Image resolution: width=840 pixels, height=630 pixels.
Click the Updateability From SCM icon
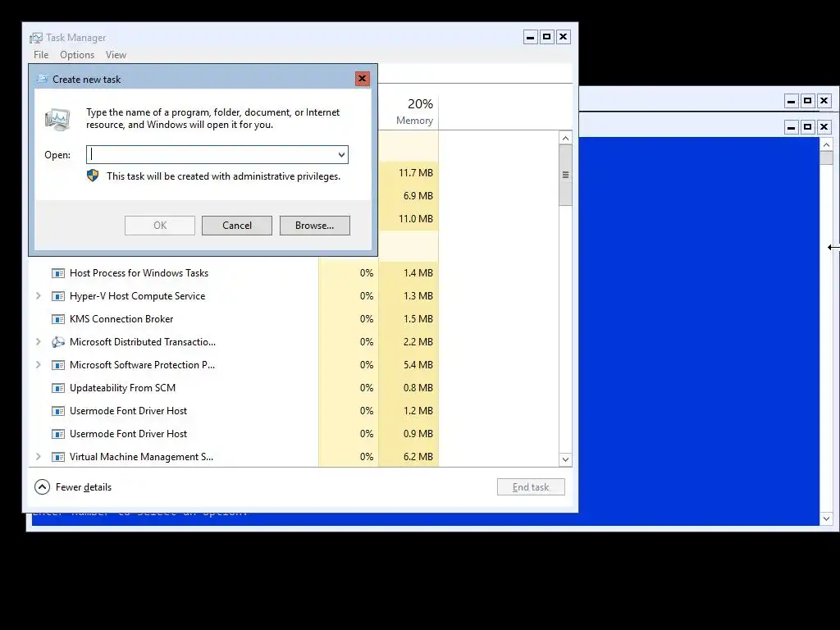click(x=58, y=388)
